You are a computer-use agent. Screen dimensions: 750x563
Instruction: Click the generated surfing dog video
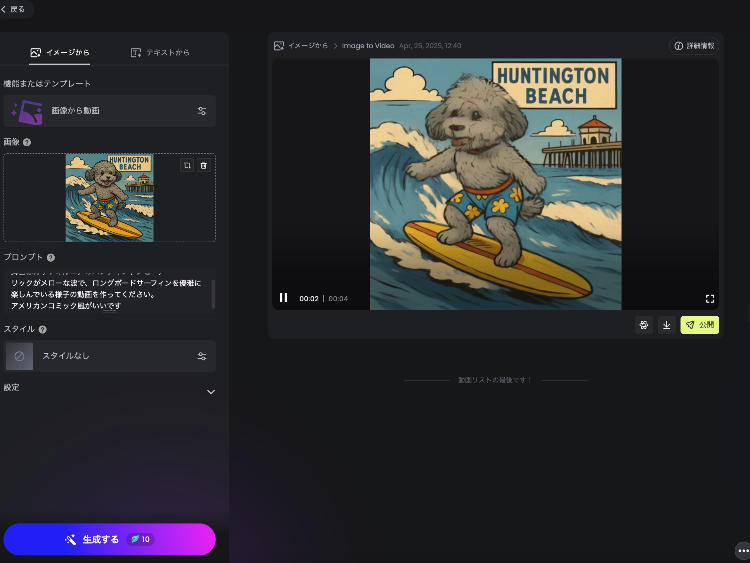pos(496,184)
